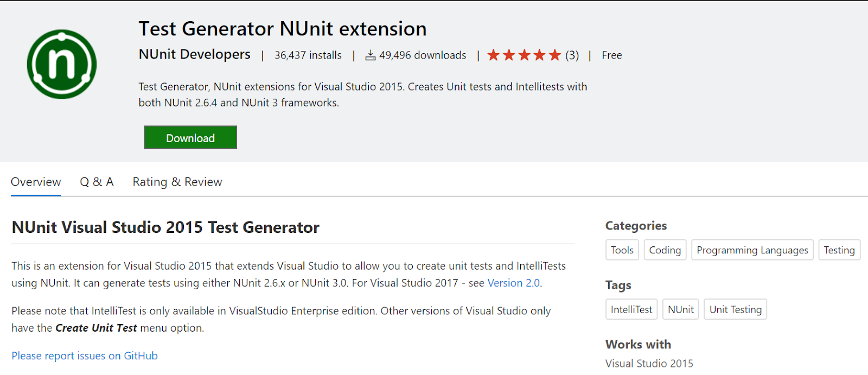This screenshot has height=375, width=868.
Task: Click the IntelliTest tag
Action: [631, 309]
